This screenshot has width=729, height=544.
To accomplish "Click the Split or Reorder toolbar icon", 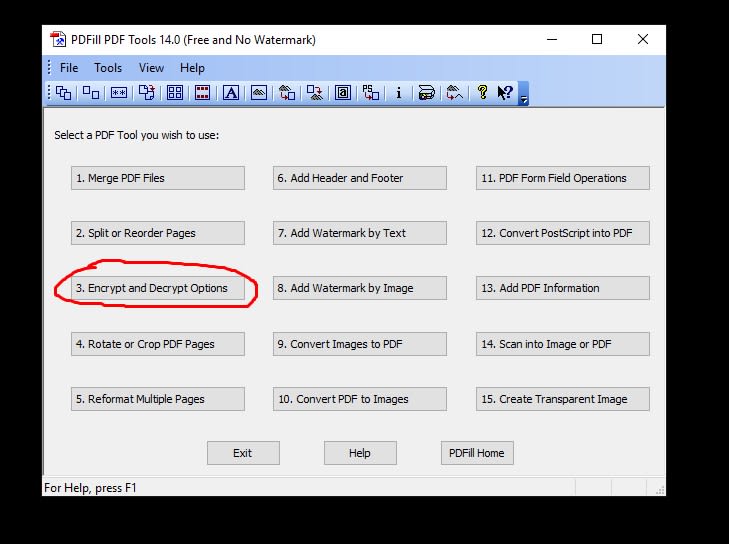I will tap(91, 93).
